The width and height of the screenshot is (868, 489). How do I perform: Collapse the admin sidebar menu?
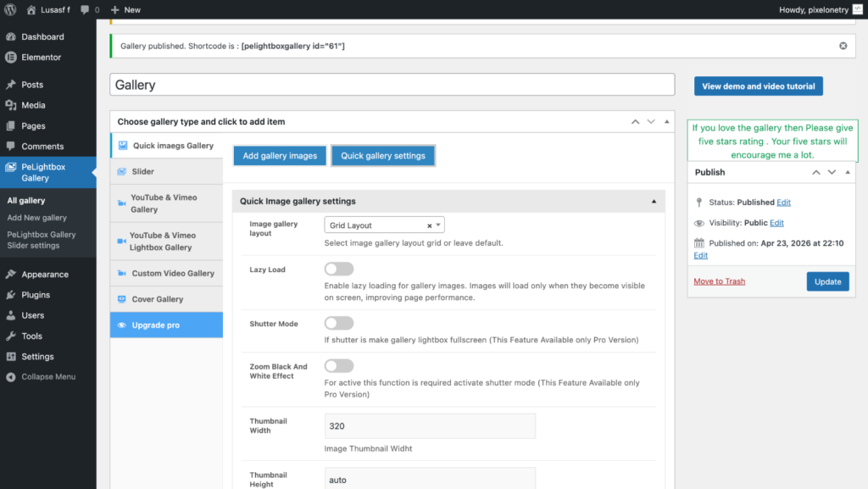[x=47, y=377]
